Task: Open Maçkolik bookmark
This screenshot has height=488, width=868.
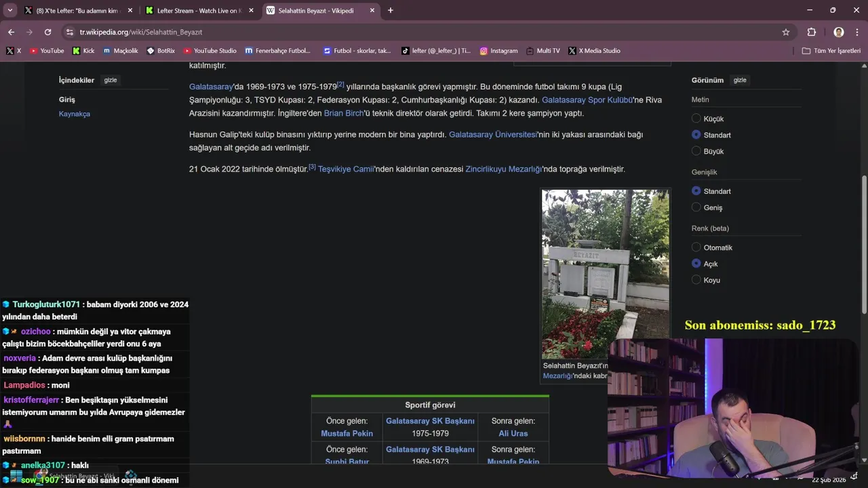Action: pos(121,51)
